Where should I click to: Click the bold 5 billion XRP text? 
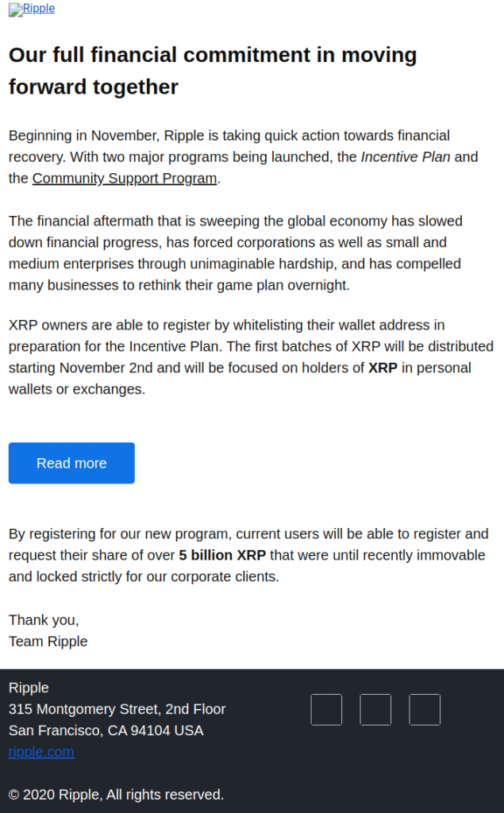[222, 555]
